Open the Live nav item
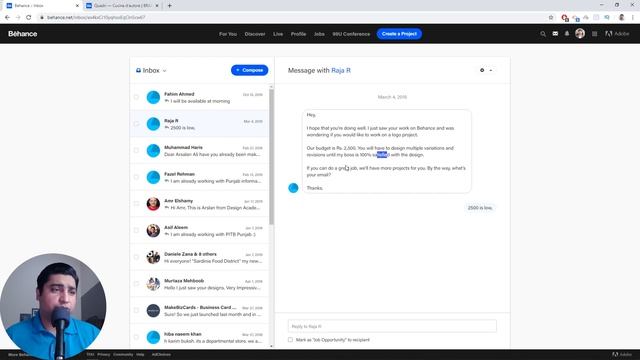640x360 pixels. coord(278,34)
